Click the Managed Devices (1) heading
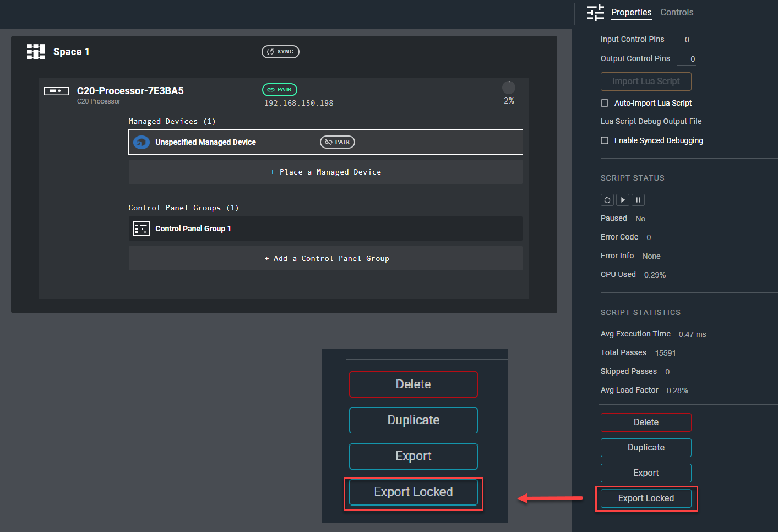The width and height of the screenshot is (778, 532). point(172,122)
